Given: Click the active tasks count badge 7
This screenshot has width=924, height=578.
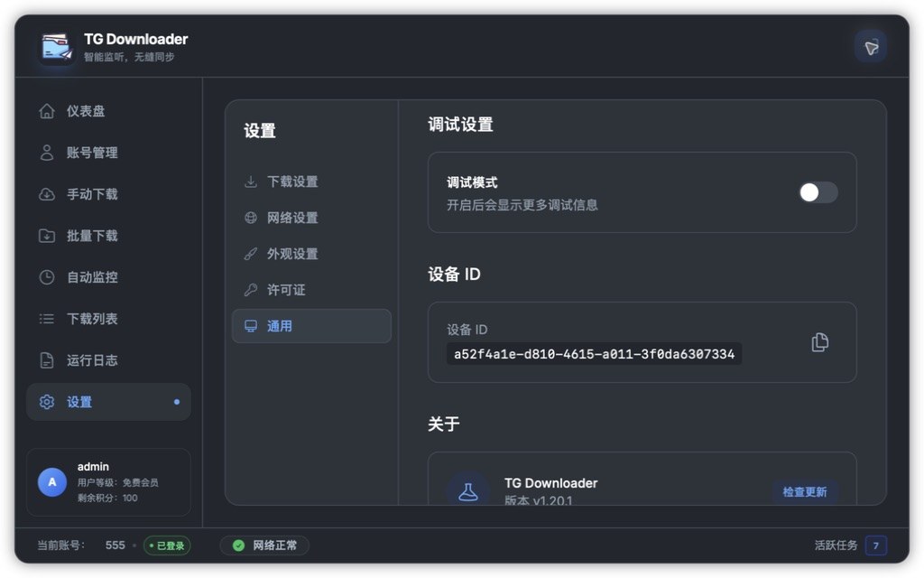Looking at the screenshot, I should pyautogui.click(x=875, y=545).
